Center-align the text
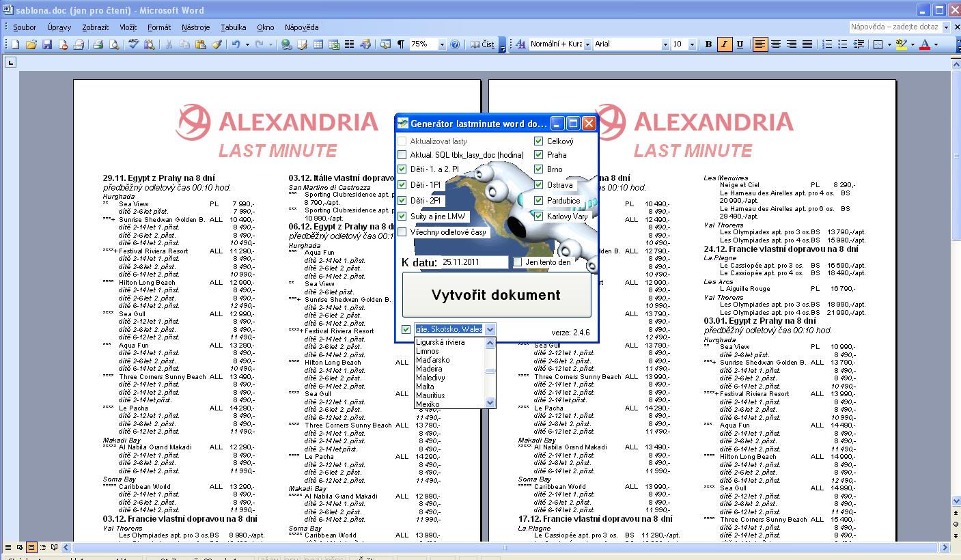 pyautogui.click(x=776, y=44)
